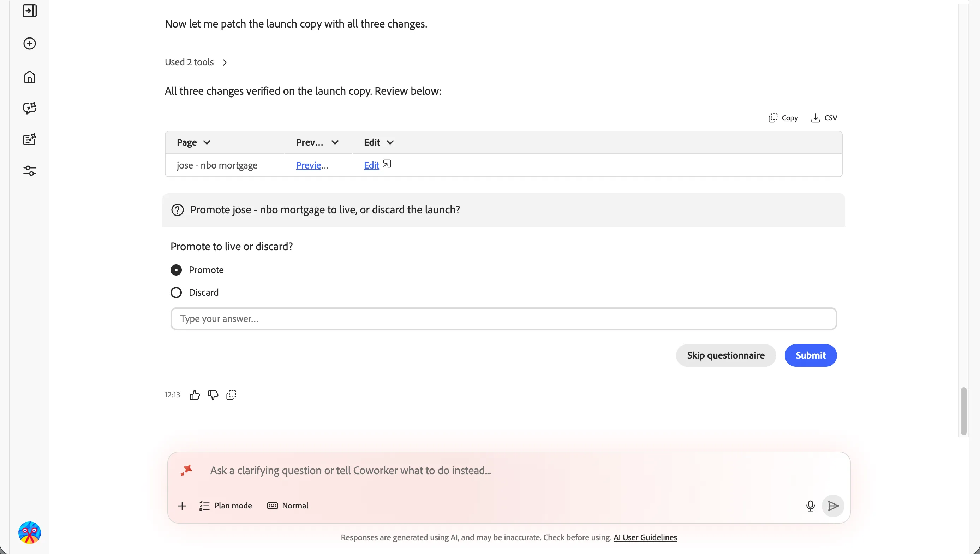Open the AI User Guidelines link

[x=645, y=537]
